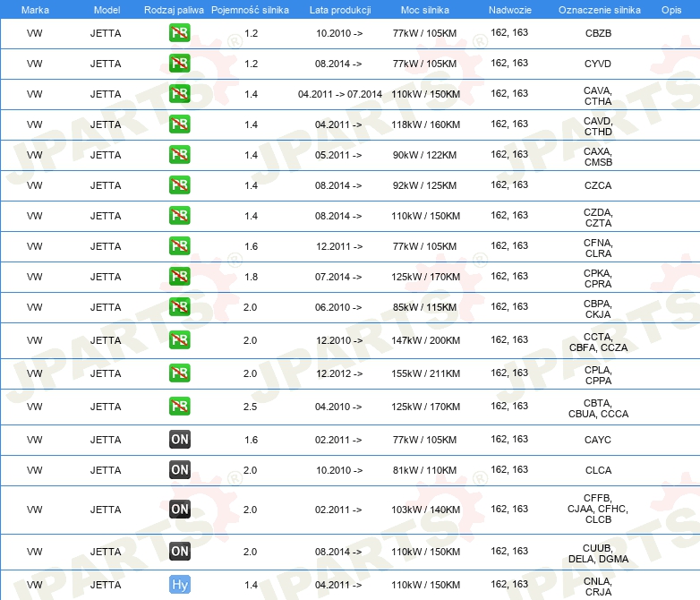The height and width of the screenshot is (600, 700).
Task: Select the production date 12.2012 ->
Action: pyautogui.click(x=339, y=373)
